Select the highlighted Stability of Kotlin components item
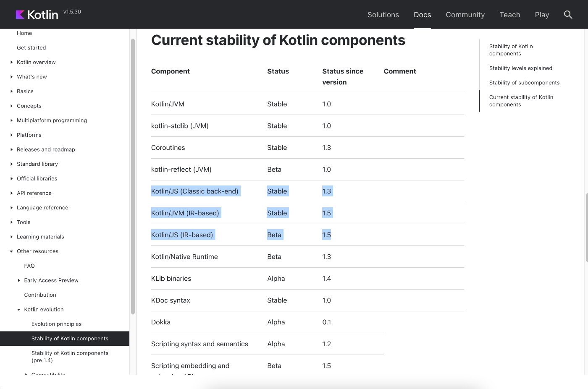 coord(65,339)
